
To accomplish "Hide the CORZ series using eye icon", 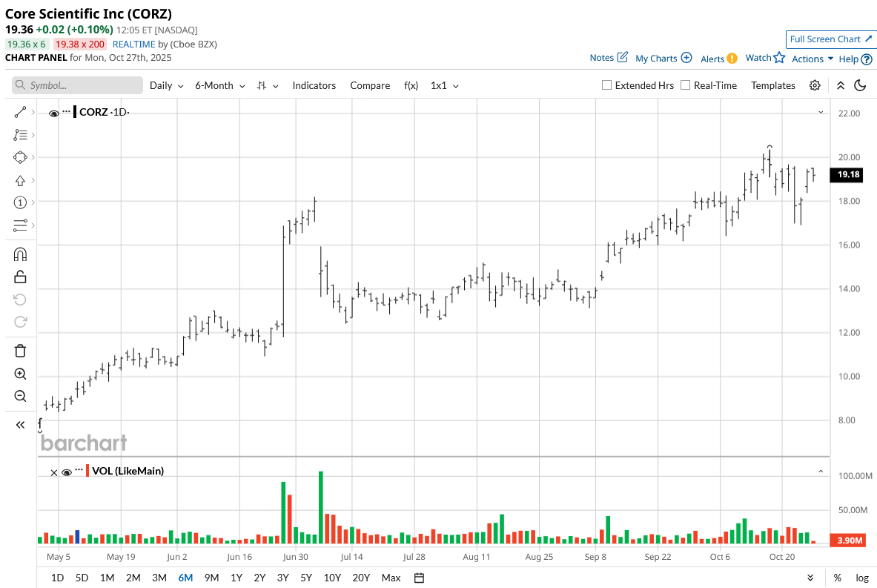I will click(x=53, y=113).
